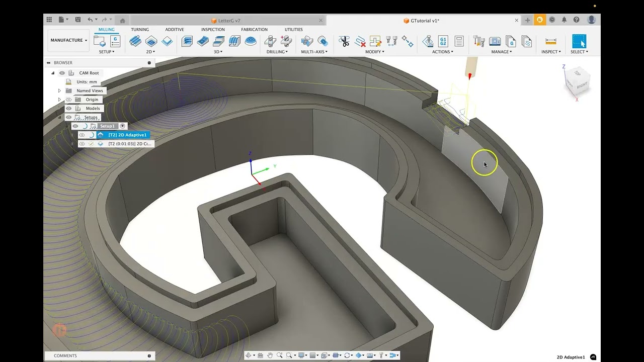Select the 2D Adaptive Clearing tool
The image size is (644, 362).
tap(135, 41)
